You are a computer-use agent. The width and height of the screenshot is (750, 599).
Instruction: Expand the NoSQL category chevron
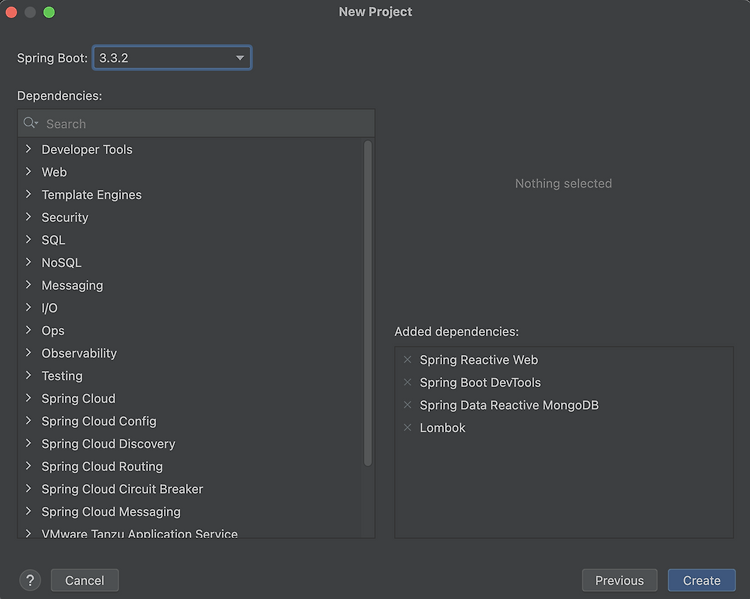[x=28, y=262]
